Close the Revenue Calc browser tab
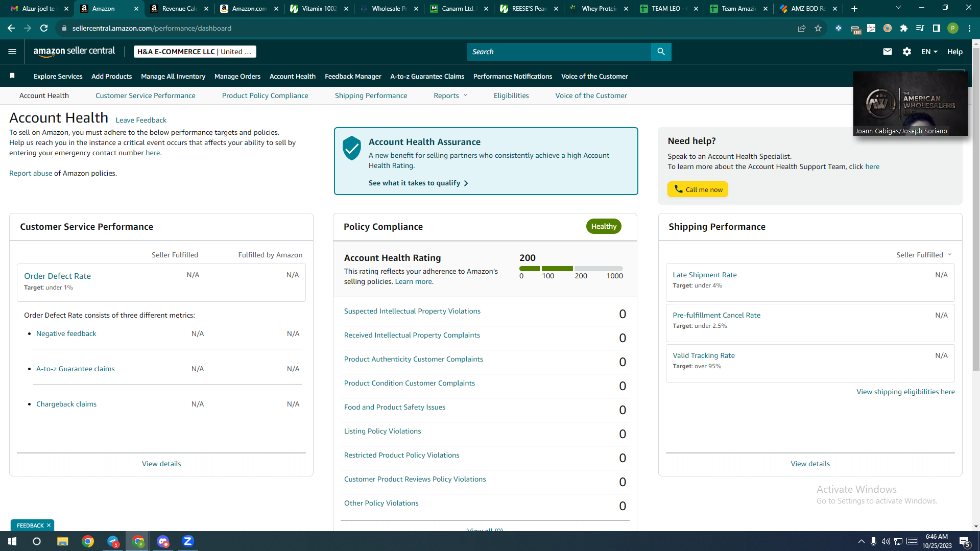Viewport: 980px width, 551px height. tap(206, 9)
